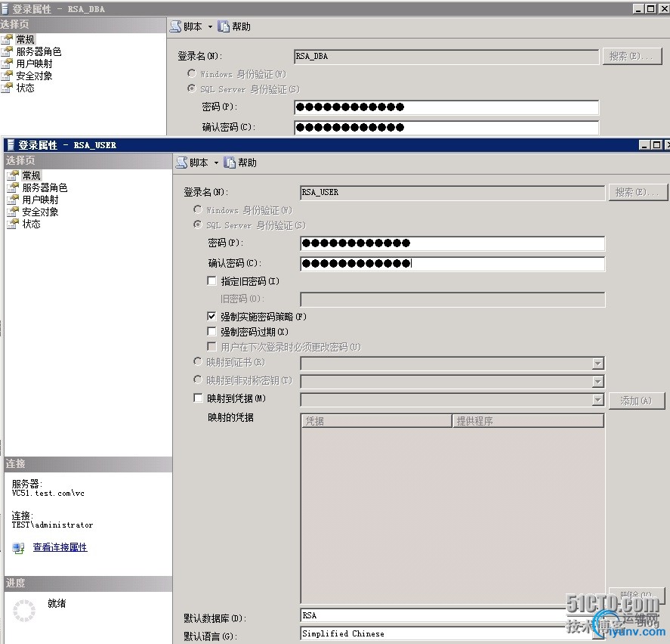
Task: Click the 服务器角色 page icon in RSA_DBA window
Action: [7, 51]
